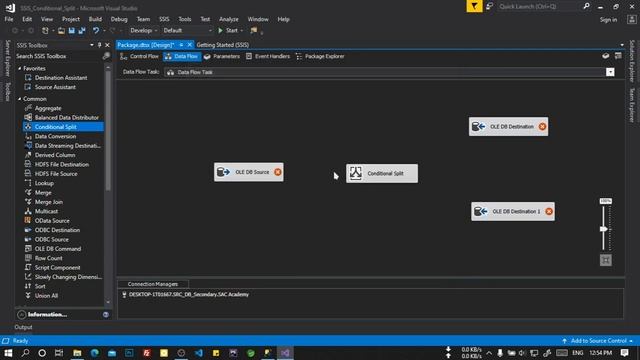Click the Start debugging button
This screenshot has width=640, height=360.
(228, 31)
